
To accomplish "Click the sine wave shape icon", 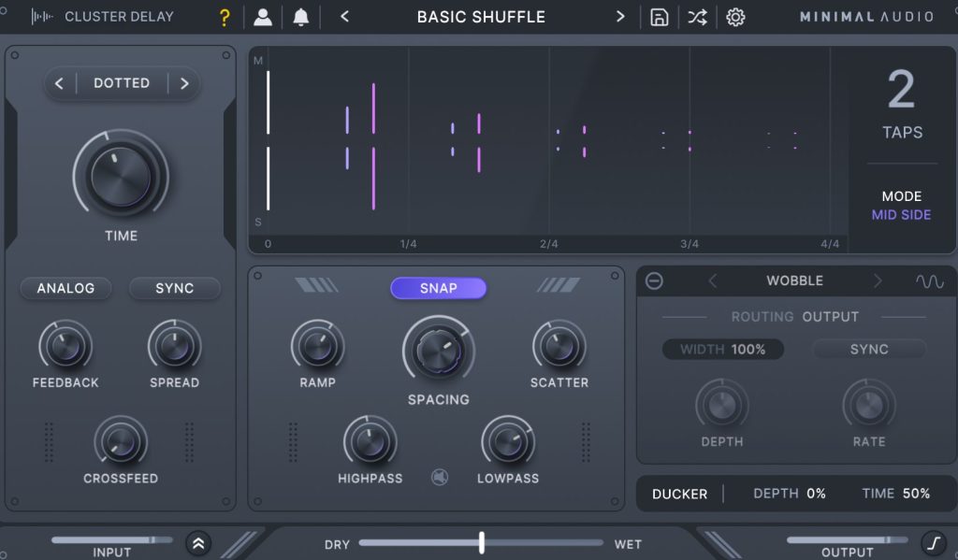I will 929,281.
